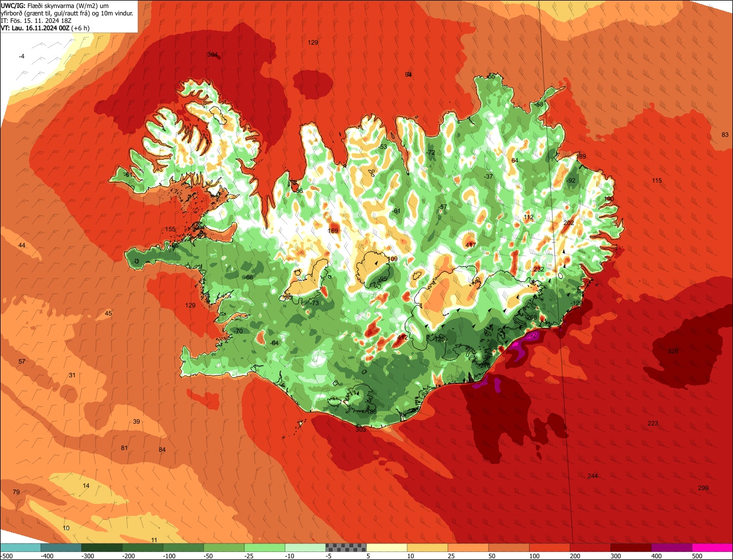Viewport: 733px width, 560px height.
Task: Click the "-64" value on the map
Action: 274,343
